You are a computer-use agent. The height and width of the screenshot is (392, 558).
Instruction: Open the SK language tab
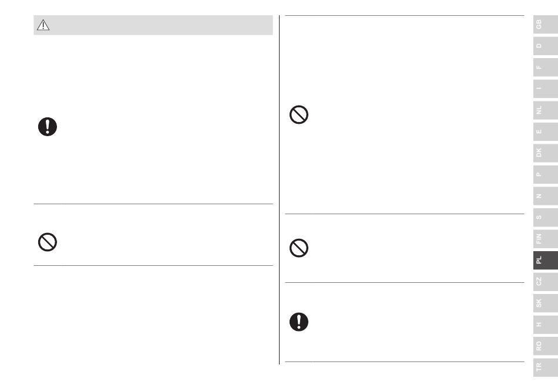point(546,303)
